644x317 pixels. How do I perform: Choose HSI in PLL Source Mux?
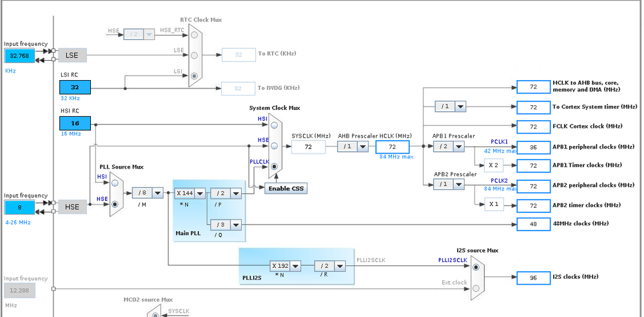(x=115, y=183)
